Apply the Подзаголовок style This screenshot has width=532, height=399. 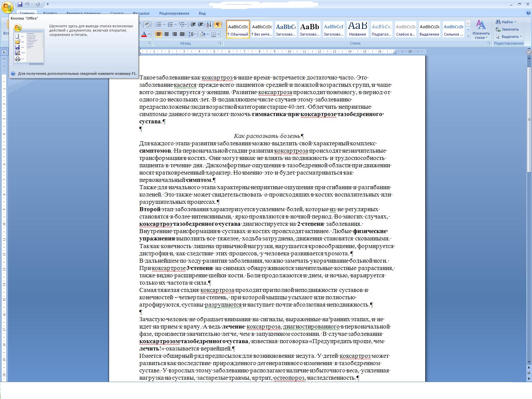pos(381,29)
